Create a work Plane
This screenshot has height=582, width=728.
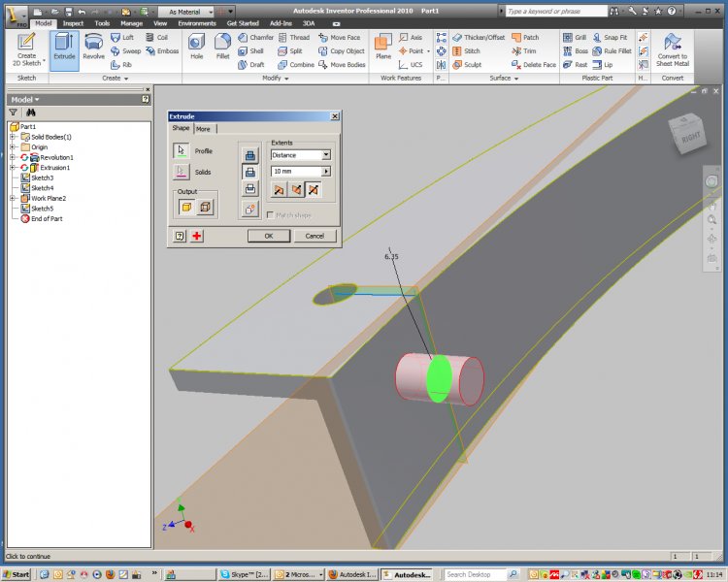click(x=383, y=47)
